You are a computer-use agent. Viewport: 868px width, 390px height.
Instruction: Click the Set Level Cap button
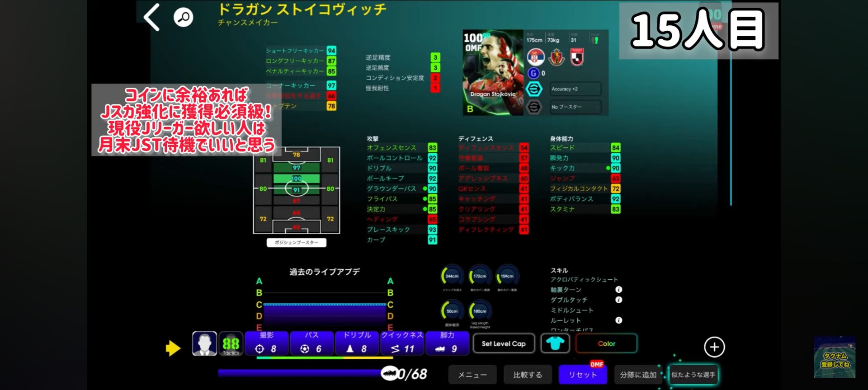point(504,343)
